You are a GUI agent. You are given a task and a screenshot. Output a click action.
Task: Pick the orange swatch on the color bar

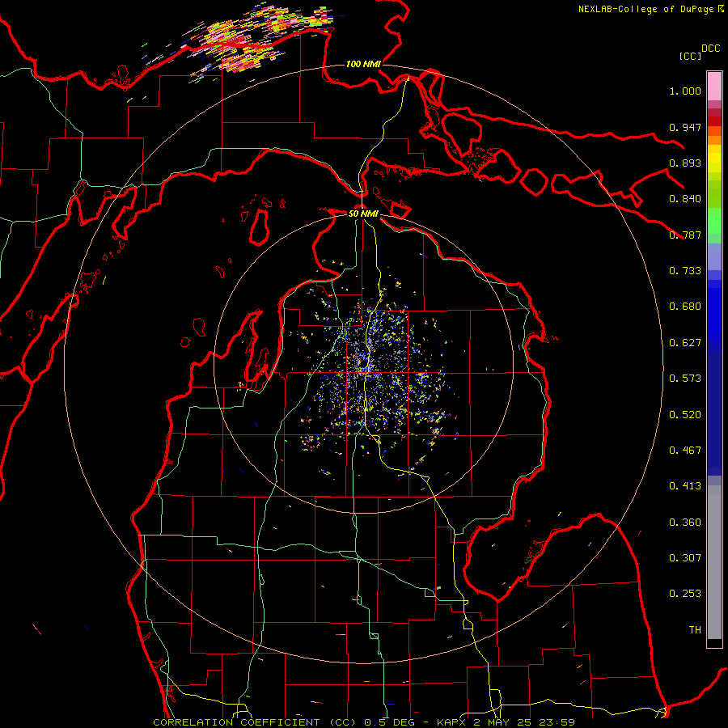point(714,140)
